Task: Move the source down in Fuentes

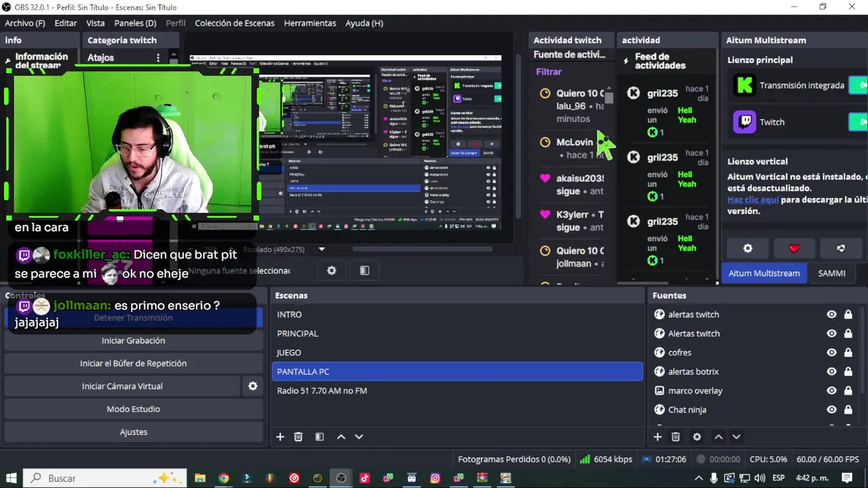Action: click(736, 437)
